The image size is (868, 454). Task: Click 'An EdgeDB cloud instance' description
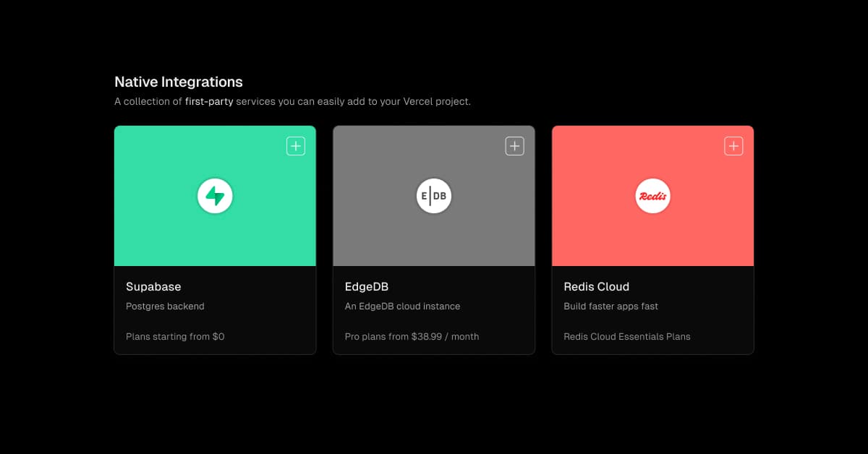coord(402,307)
